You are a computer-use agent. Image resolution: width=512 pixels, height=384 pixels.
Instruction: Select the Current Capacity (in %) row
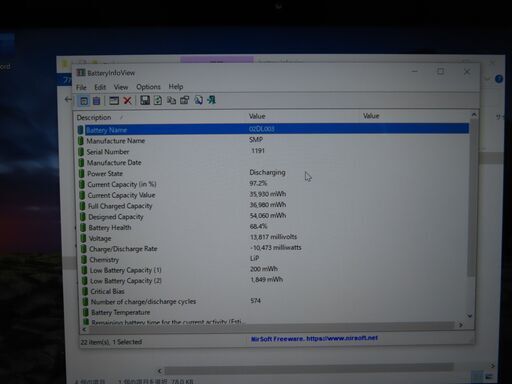273,184
